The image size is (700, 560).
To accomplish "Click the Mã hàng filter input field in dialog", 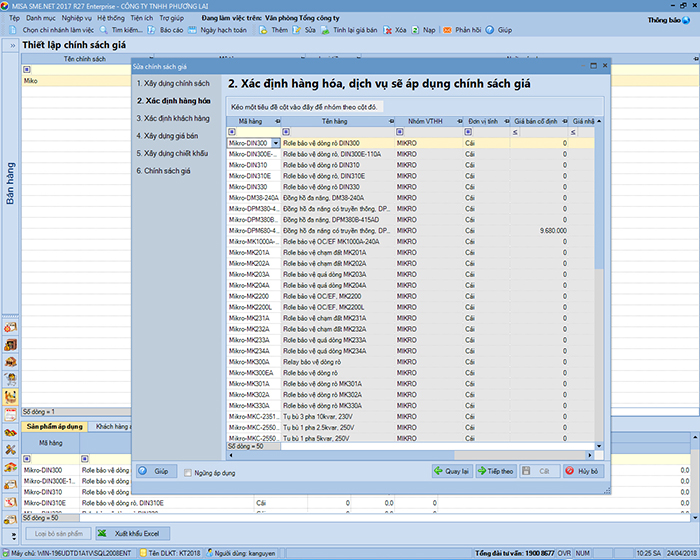I will (x=258, y=132).
